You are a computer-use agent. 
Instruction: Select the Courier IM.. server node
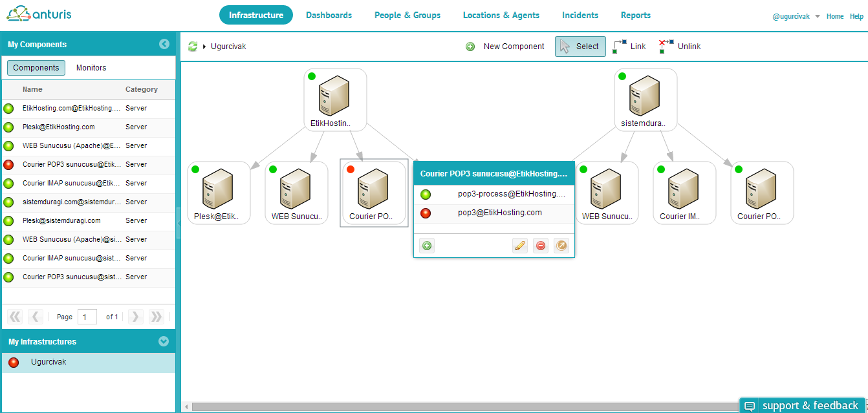tap(685, 193)
